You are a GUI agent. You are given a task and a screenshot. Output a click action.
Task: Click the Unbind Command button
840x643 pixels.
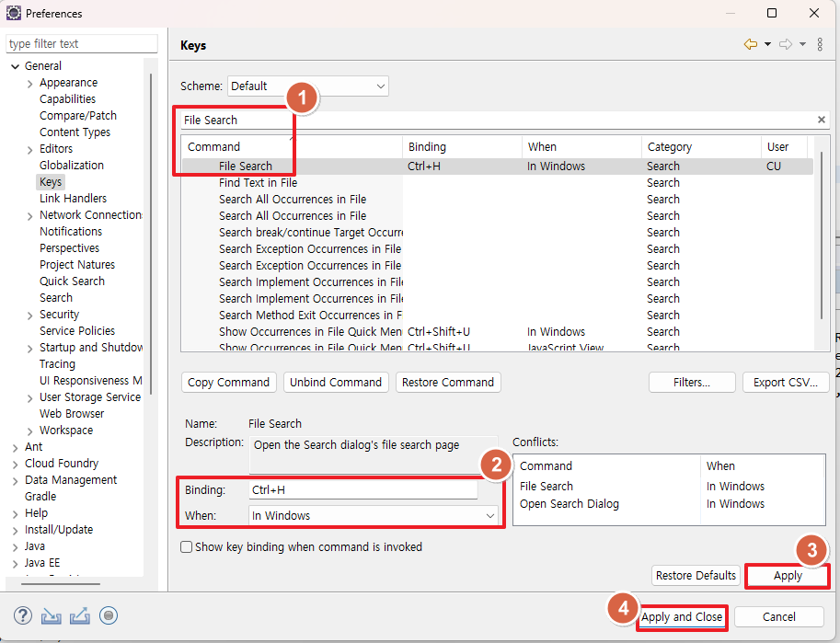point(336,382)
